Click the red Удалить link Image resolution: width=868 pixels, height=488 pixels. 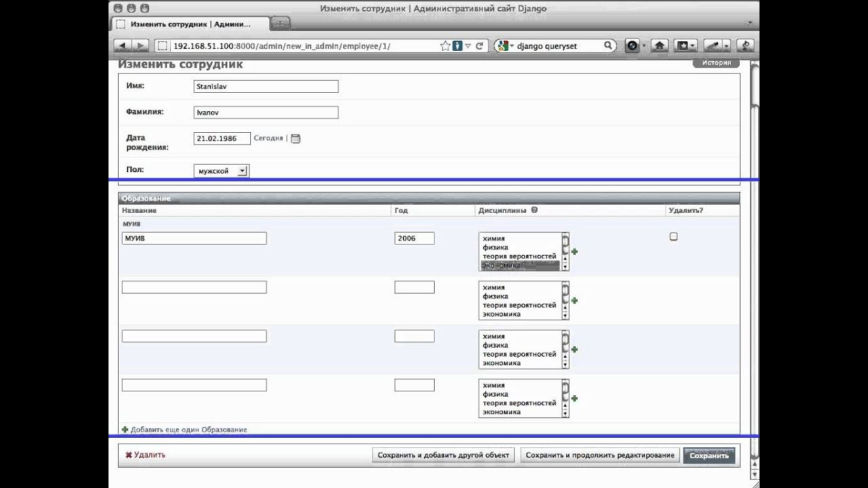click(x=145, y=455)
